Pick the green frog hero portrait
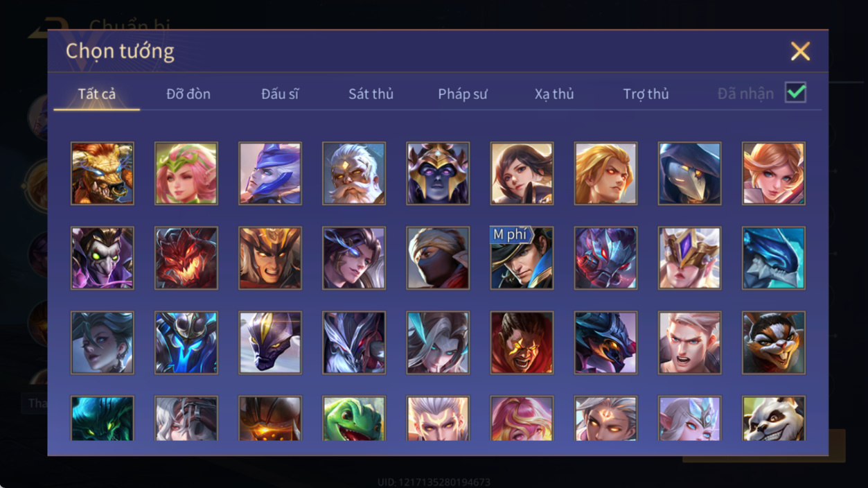The width and height of the screenshot is (868, 488). coord(354,418)
